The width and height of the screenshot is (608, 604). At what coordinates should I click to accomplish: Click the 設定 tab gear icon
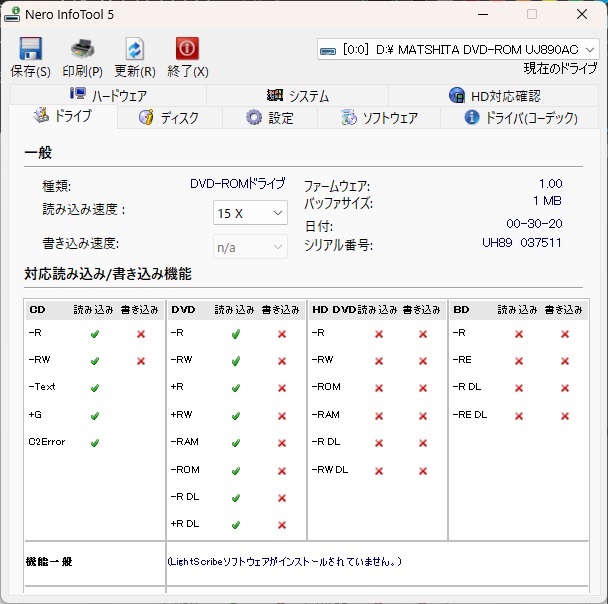pos(254,117)
